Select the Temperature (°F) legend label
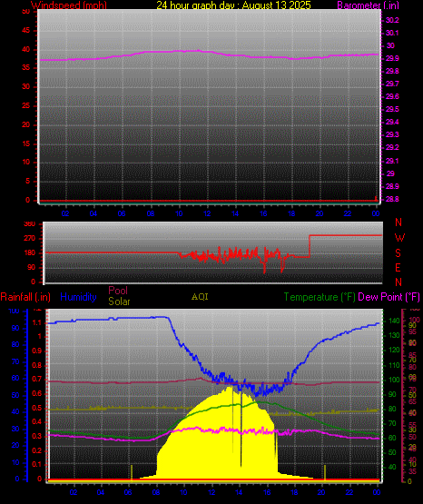The image size is (423, 504). (320, 297)
